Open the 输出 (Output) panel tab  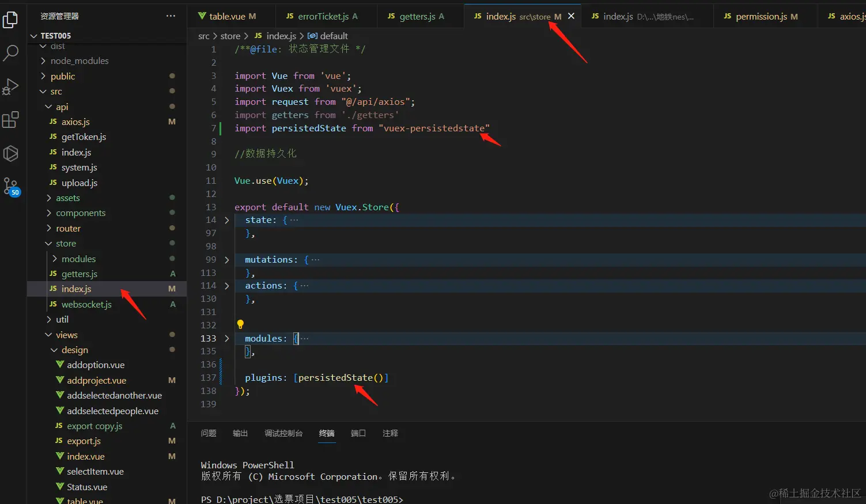[240, 433]
